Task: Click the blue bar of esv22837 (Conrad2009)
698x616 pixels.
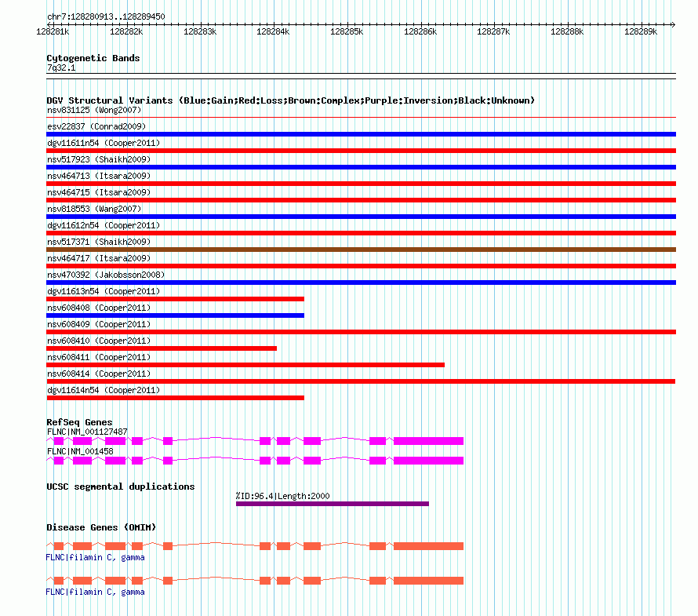Action: click(x=361, y=134)
